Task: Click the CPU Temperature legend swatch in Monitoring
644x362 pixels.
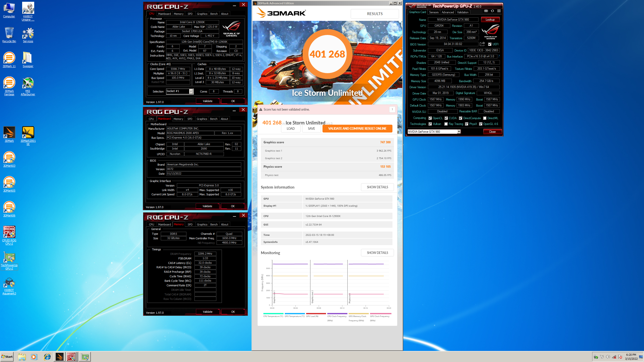Action: [x=273, y=313]
